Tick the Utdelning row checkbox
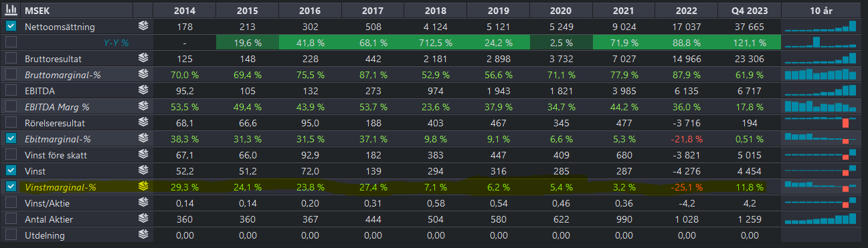Screen dimensions: 868x248 (x=11, y=235)
